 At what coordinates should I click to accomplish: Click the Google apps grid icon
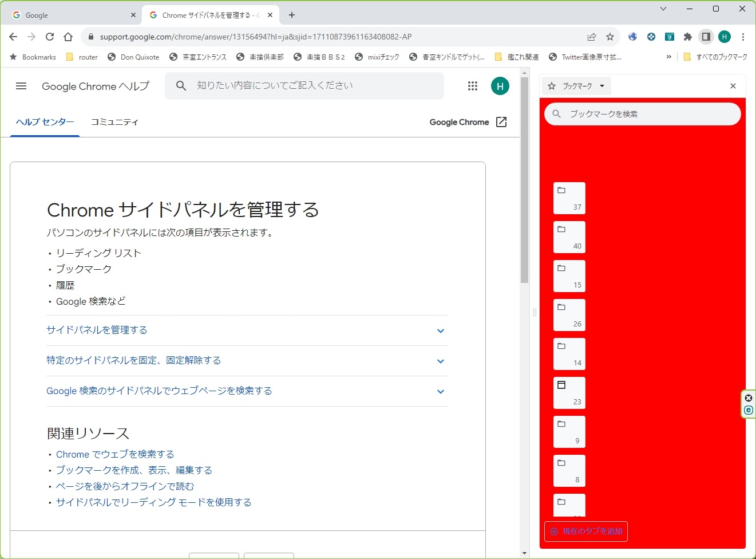[x=472, y=86]
